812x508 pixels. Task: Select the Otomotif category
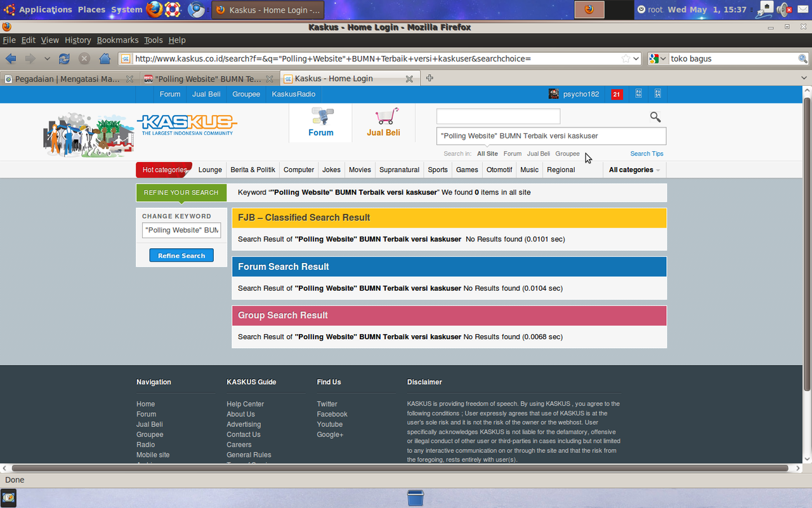coord(499,170)
